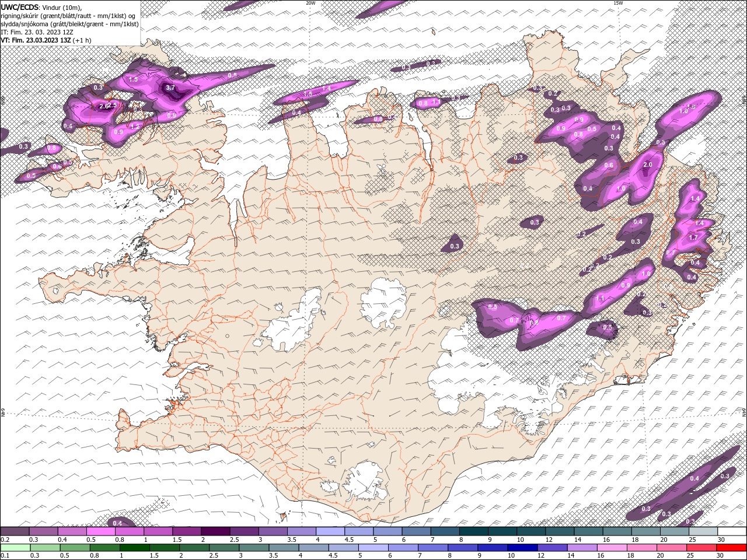Click the 1.7 snowfall value on east coast
Screen dimensions: 747x560
693,238
